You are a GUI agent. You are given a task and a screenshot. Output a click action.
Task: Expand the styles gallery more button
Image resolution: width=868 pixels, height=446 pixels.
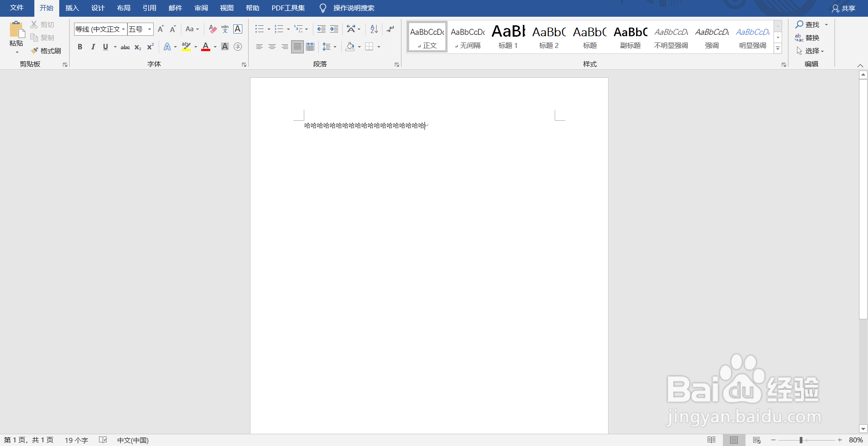coord(778,48)
